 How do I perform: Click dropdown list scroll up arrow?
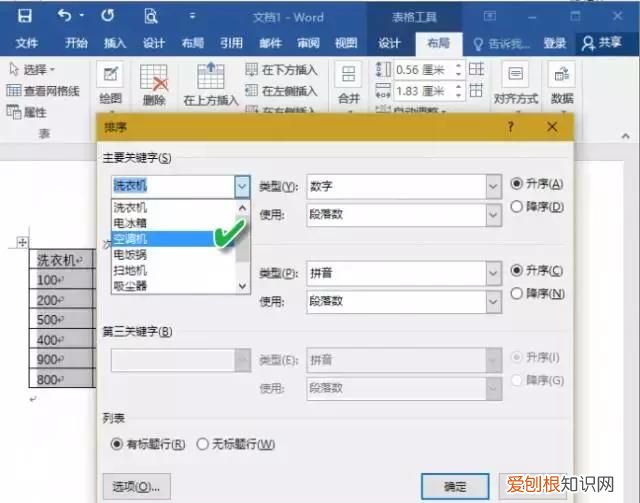(242, 208)
